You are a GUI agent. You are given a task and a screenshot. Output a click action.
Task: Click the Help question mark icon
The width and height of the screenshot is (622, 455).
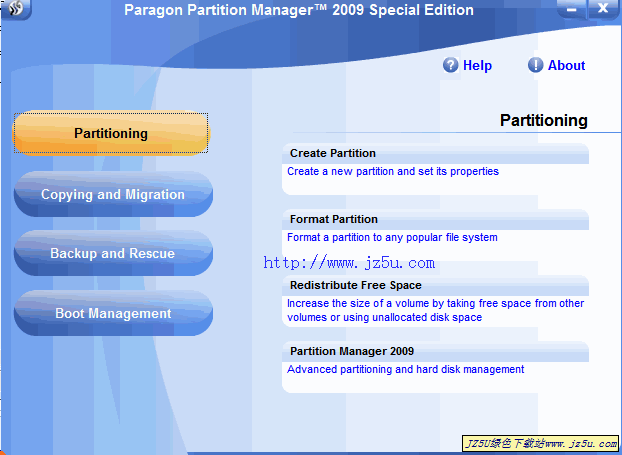(x=450, y=65)
